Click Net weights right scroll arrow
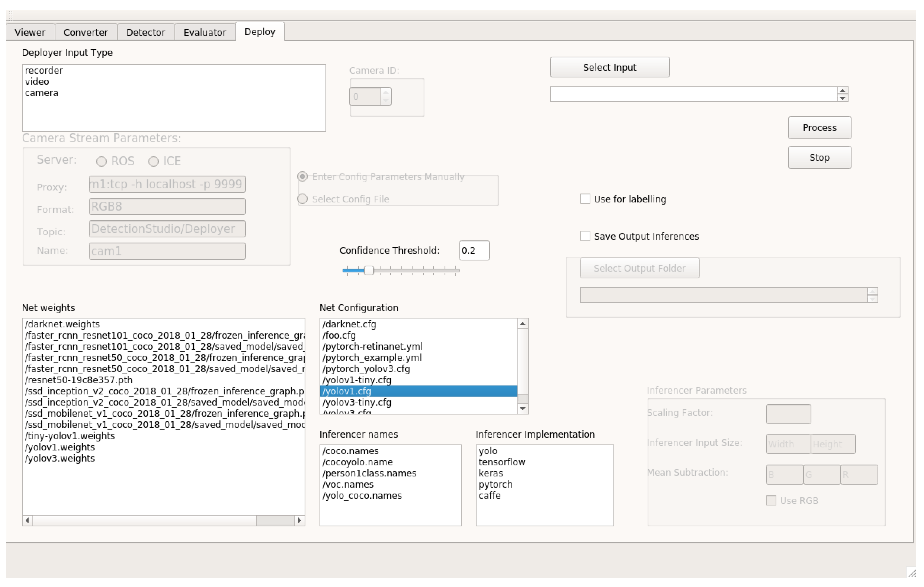 (x=300, y=520)
